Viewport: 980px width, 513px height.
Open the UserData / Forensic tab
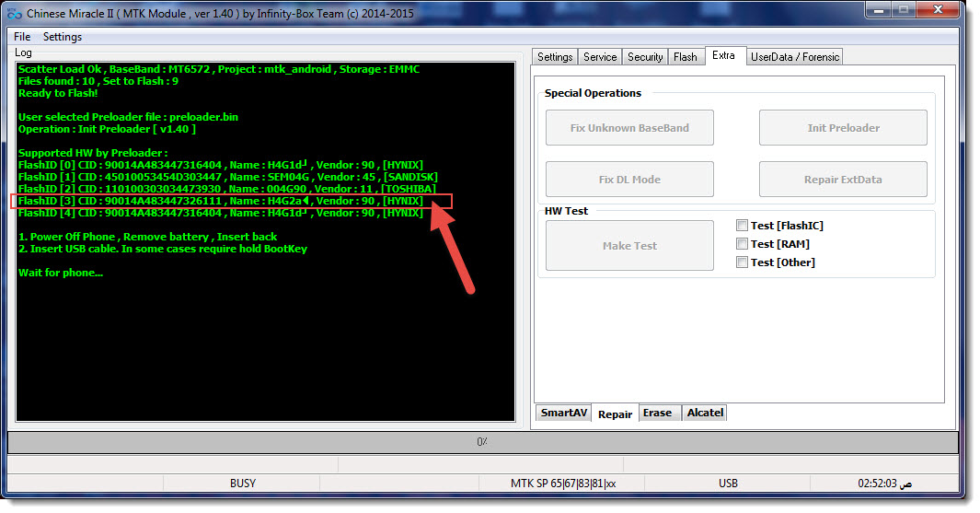795,57
